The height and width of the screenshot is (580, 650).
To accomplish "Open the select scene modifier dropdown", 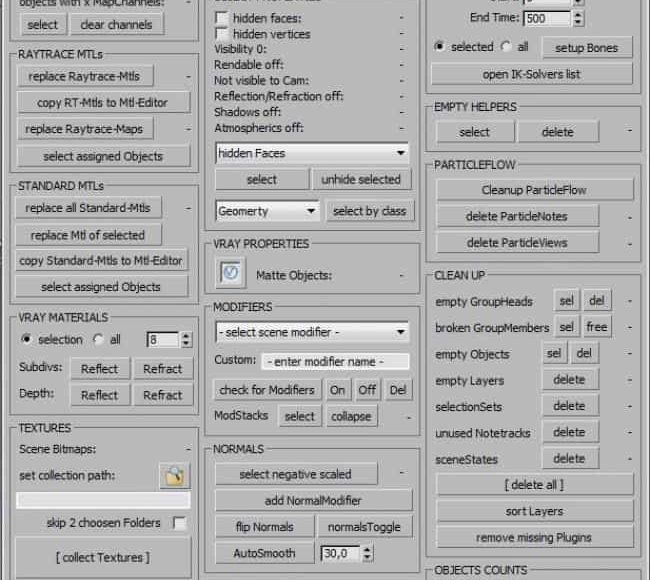I will point(312,332).
